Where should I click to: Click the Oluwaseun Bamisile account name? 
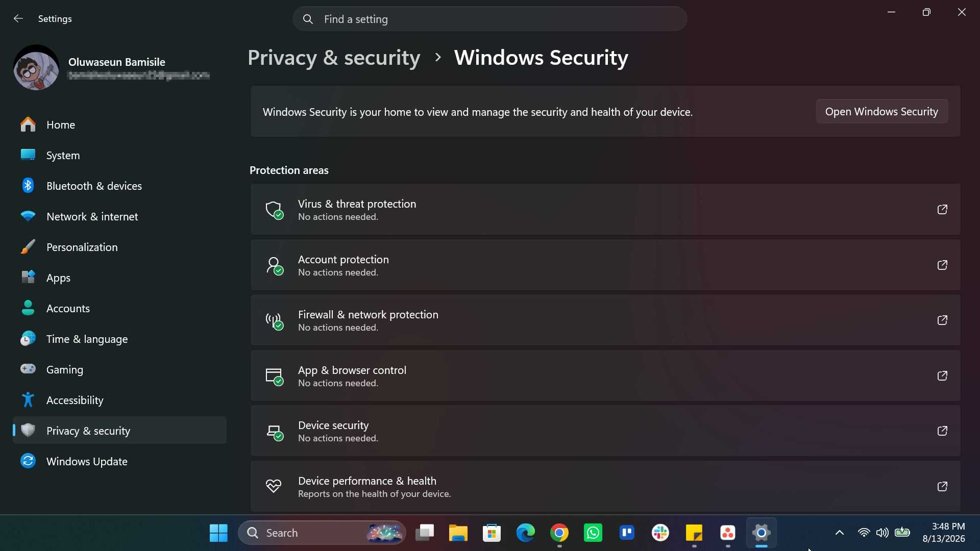click(x=117, y=62)
